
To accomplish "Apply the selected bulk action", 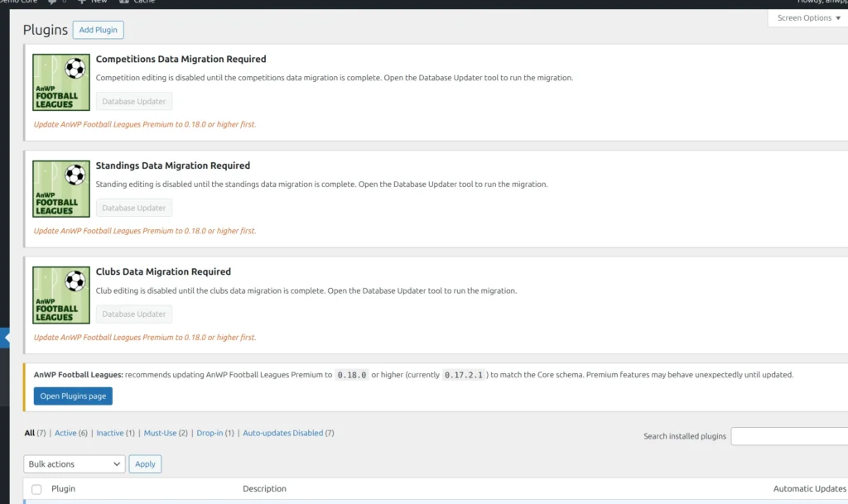I will click(x=145, y=464).
